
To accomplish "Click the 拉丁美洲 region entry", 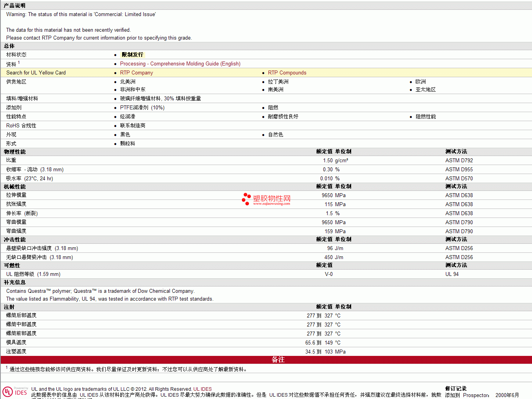I will click(278, 82).
